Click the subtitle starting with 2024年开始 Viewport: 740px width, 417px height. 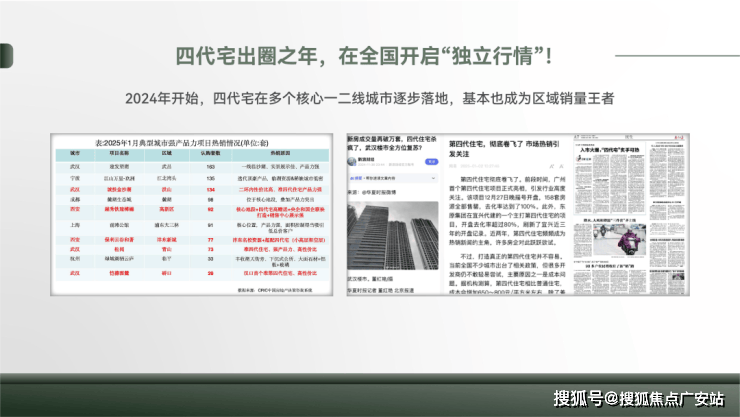(370, 98)
